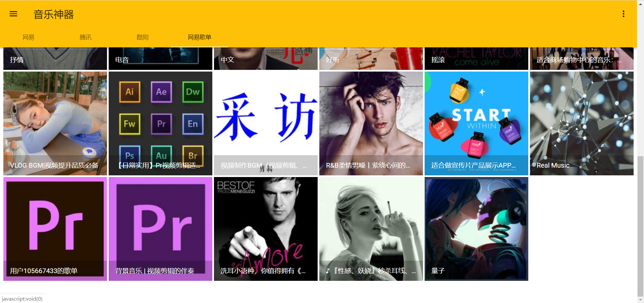Click the 音乐神器 app title

[53, 14]
